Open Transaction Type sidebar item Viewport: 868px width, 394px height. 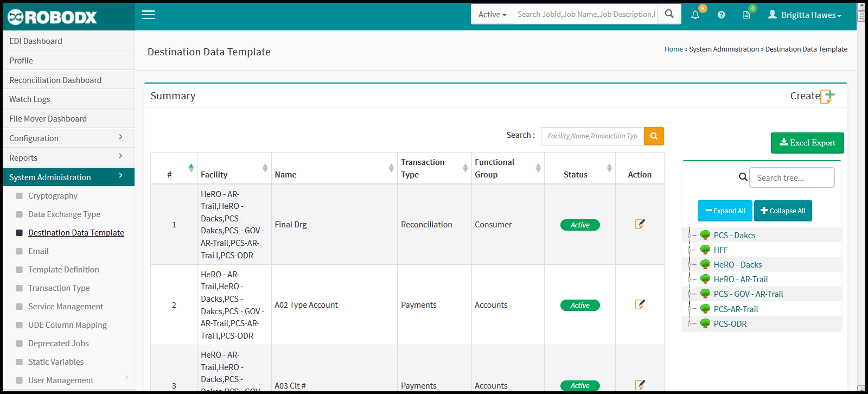tap(59, 288)
